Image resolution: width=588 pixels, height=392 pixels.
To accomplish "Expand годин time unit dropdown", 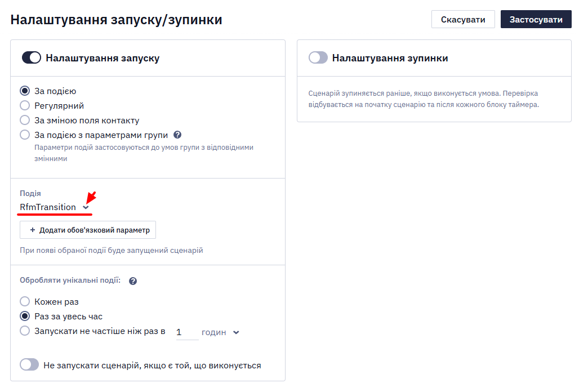I will (221, 332).
